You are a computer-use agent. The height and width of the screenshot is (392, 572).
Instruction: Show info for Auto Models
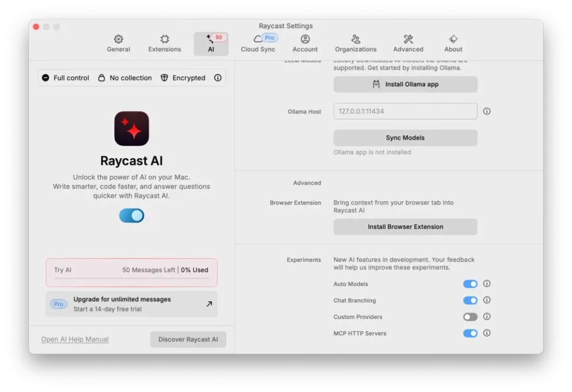point(487,283)
